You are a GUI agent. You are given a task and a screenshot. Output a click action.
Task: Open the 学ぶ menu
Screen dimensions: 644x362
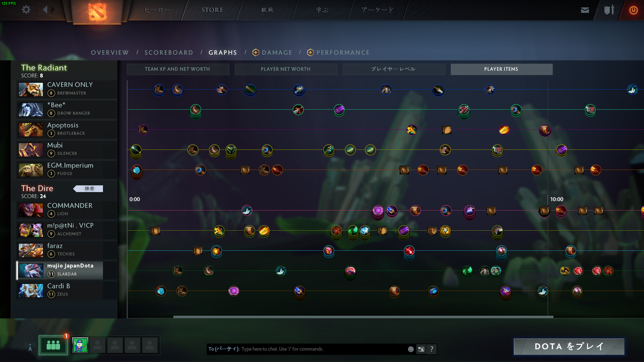322,10
